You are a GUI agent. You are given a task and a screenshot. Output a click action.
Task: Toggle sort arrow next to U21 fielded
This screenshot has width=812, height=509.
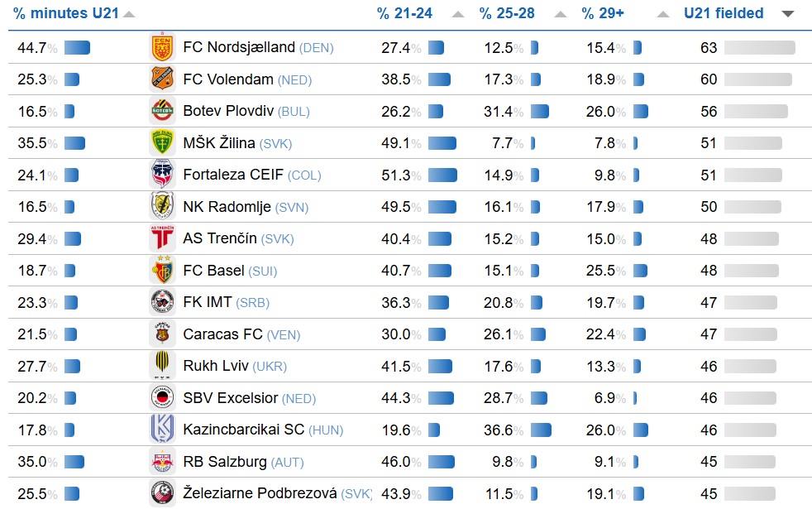[x=787, y=14]
